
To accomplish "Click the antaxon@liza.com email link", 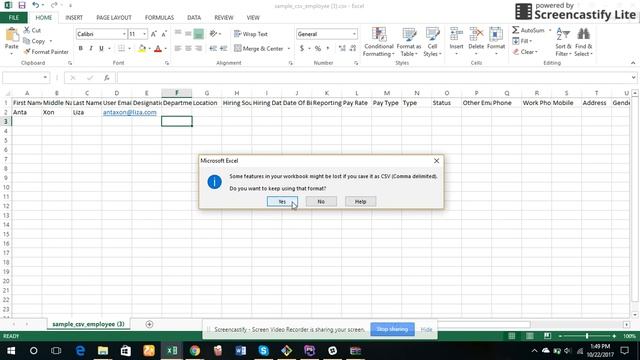I will point(130,112).
